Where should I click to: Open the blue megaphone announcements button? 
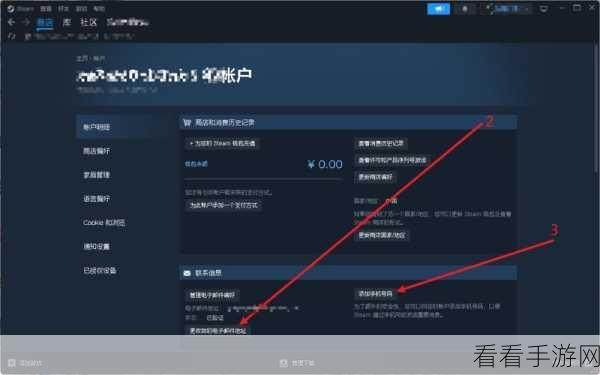pyautogui.click(x=438, y=9)
